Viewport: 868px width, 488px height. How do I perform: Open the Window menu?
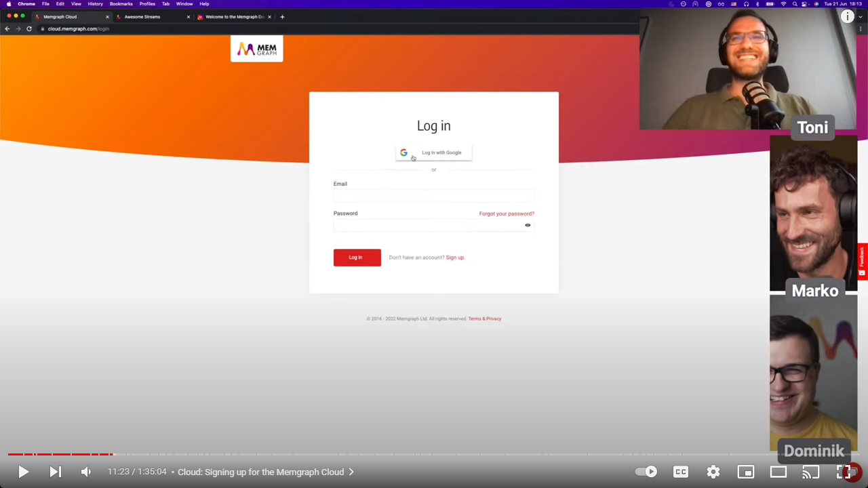tap(184, 3)
